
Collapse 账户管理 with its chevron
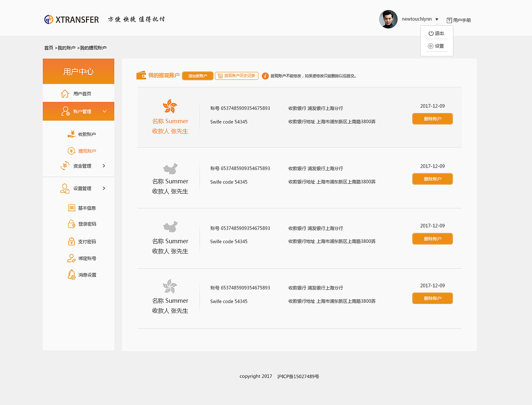coord(105,111)
